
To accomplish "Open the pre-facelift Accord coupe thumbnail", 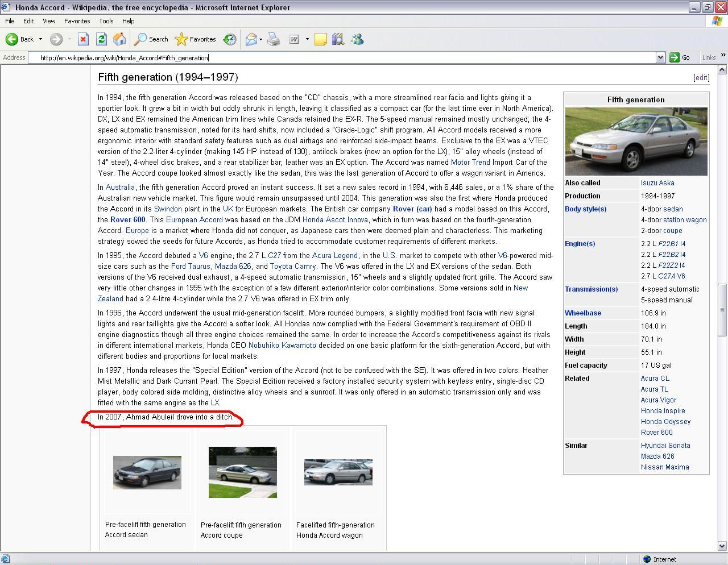I will 243,472.
